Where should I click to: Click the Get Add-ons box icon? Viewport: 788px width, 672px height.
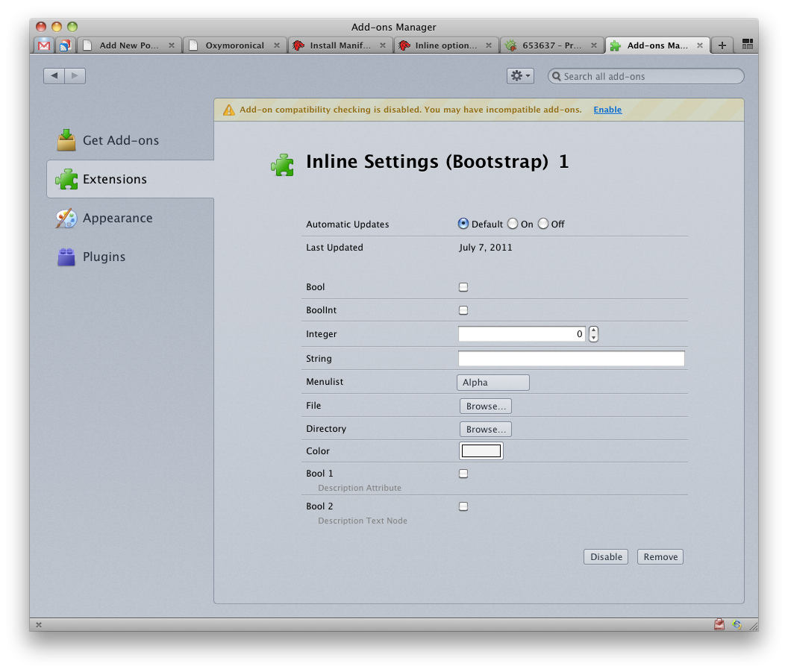coord(66,140)
